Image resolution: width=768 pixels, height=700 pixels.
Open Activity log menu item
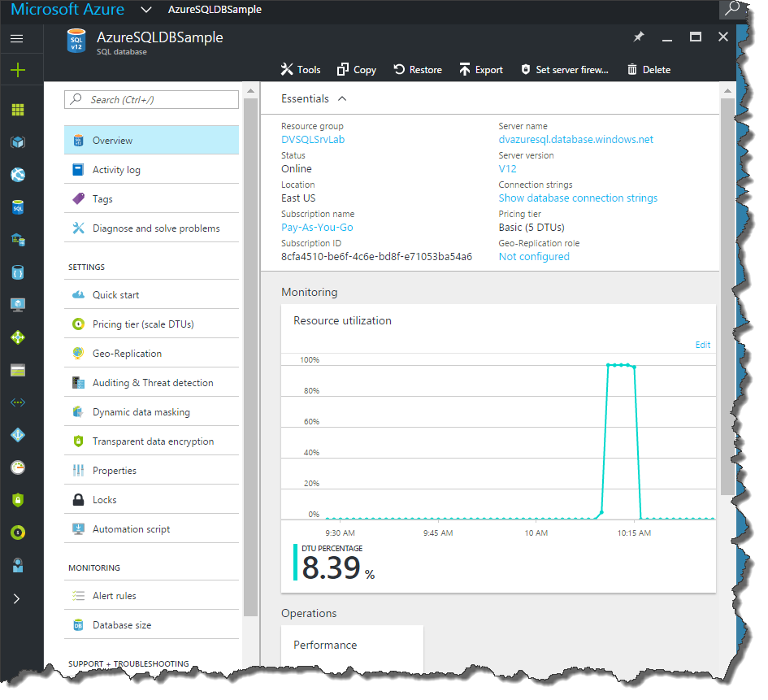[x=151, y=169]
